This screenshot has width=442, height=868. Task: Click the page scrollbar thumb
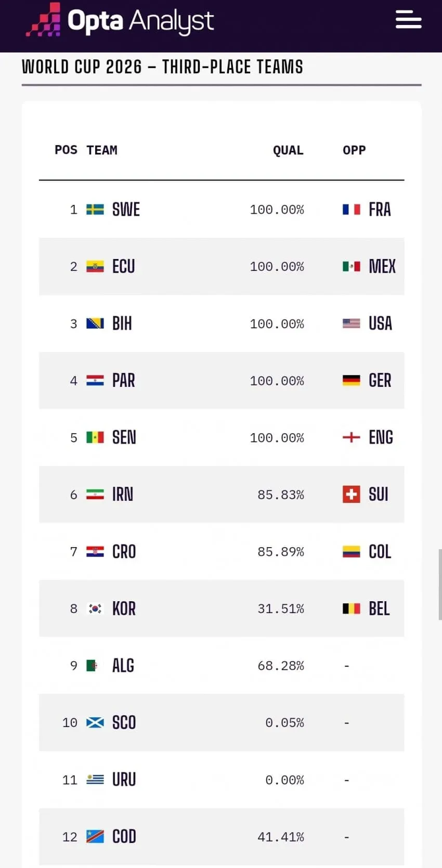(x=440, y=584)
